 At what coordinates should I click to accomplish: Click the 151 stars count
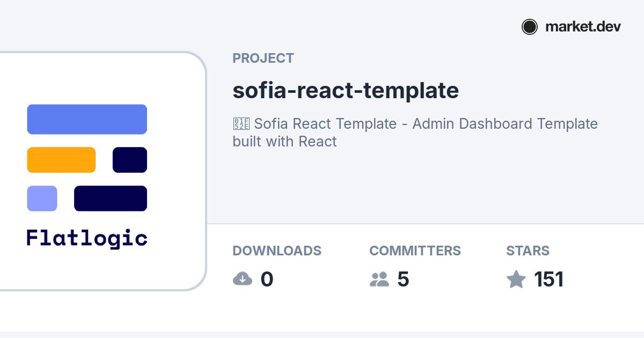click(548, 280)
